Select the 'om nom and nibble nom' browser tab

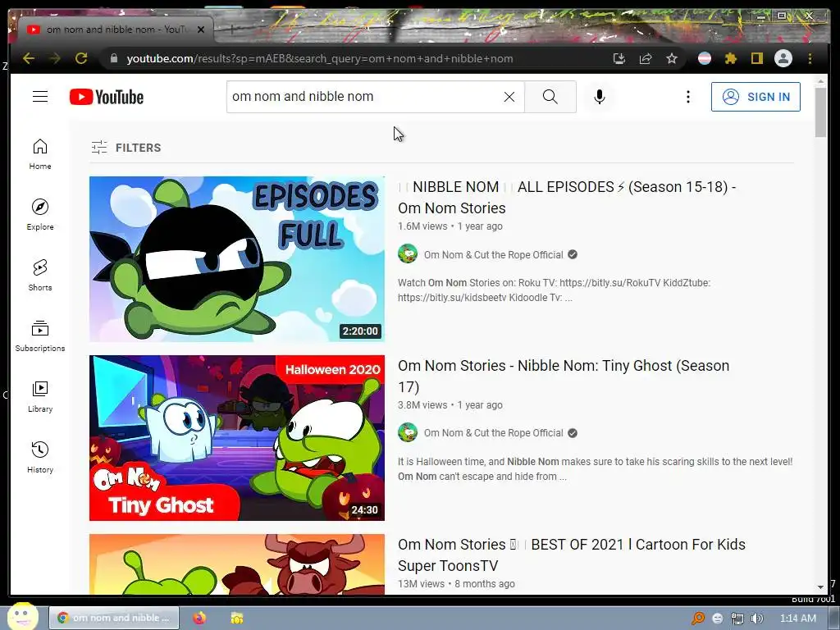coord(116,30)
